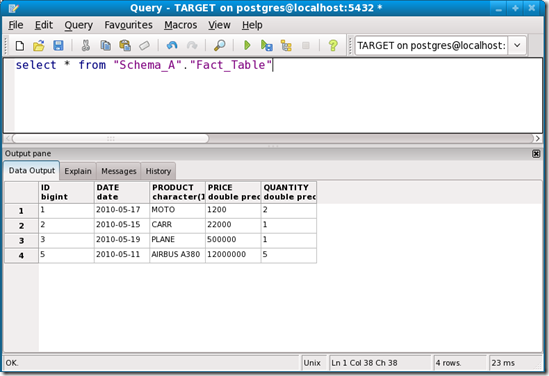Click the New document toolbar icon
Viewport: 549px width, 376px height.
click(x=20, y=46)
